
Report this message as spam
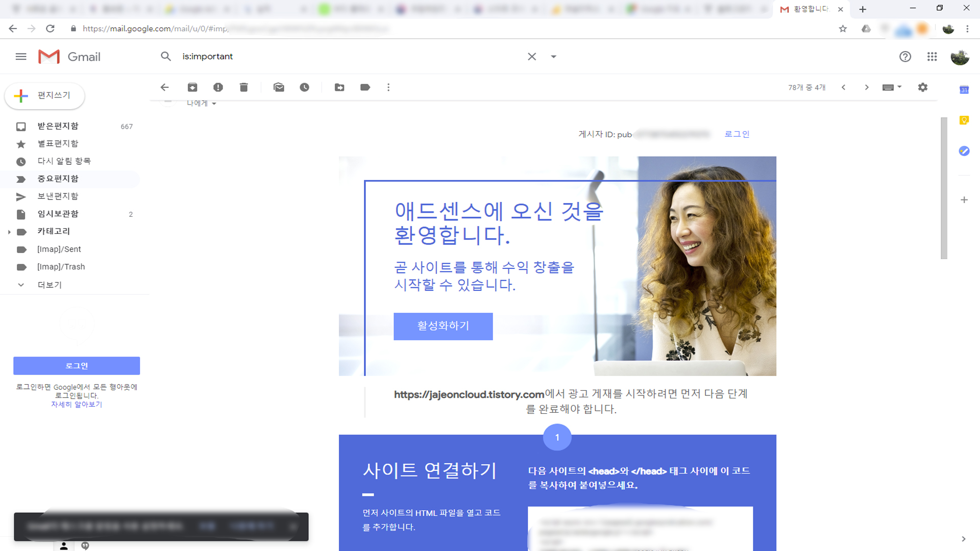click(x=218, y=87)
